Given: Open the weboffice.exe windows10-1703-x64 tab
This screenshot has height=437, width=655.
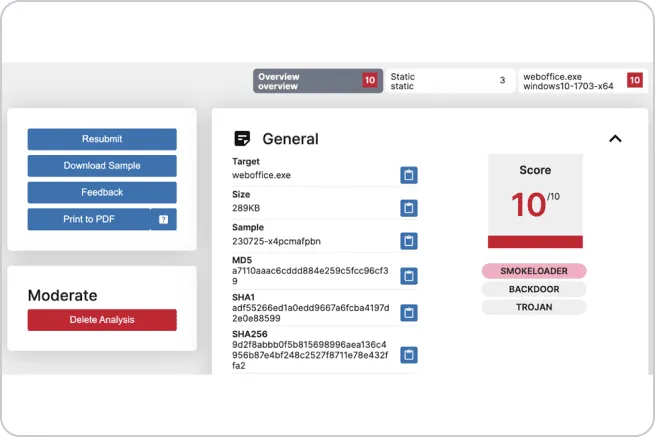Looking at the screenshot, I should [583, 81].
